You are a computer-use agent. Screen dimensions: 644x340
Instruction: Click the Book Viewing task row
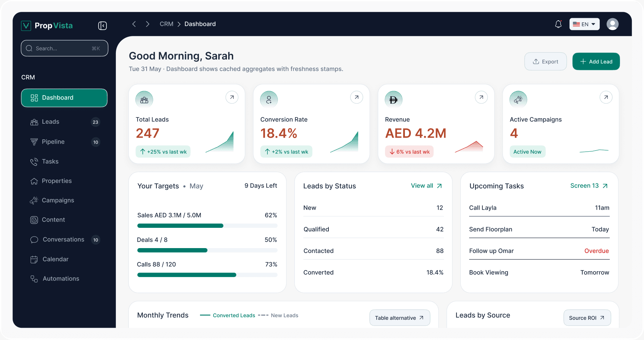pos(539,273)
